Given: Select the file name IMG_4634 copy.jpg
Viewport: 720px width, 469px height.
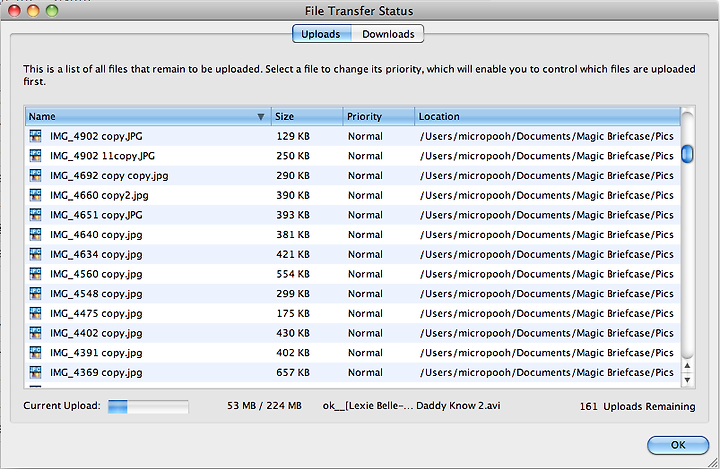Looking at the screenshot, I should [x=96, y=255].
